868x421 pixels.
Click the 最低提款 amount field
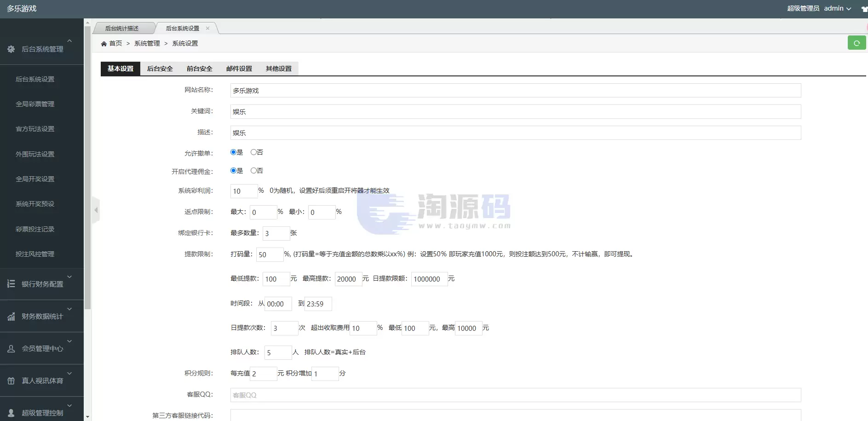(x=276, y=279)
